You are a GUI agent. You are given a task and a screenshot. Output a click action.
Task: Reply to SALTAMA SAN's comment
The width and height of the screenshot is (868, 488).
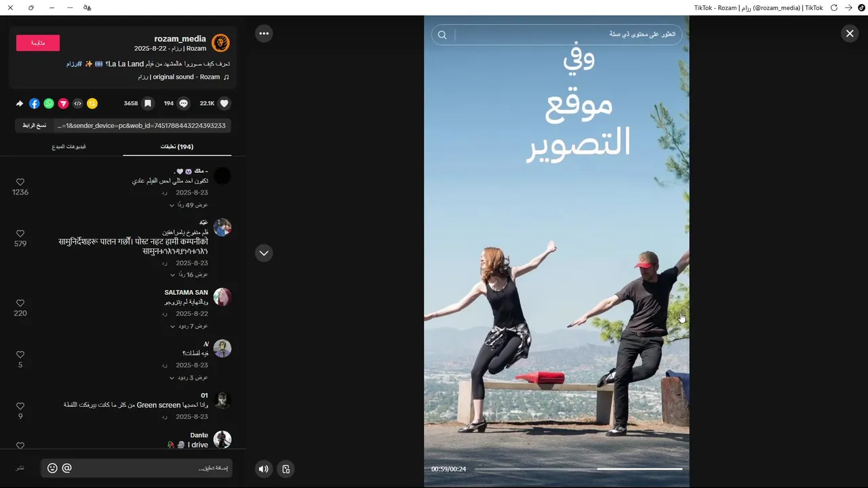(x=164, y=314)
